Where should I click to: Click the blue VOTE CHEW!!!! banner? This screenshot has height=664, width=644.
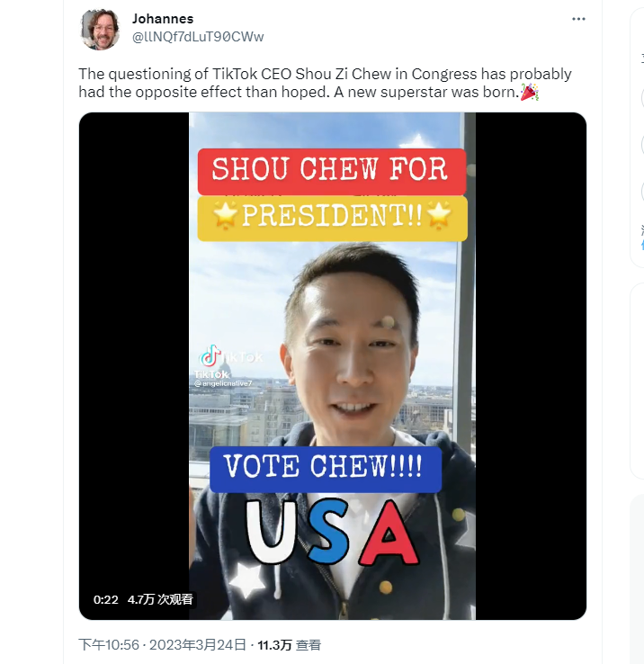tap(325, 468)
